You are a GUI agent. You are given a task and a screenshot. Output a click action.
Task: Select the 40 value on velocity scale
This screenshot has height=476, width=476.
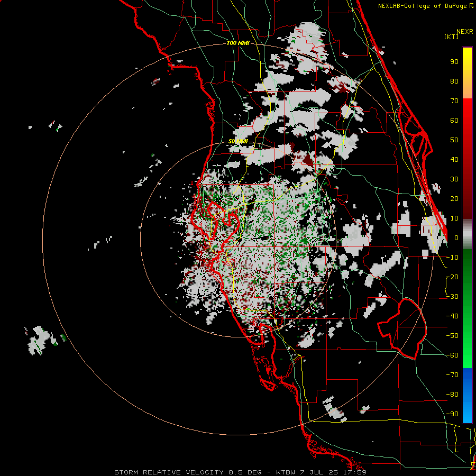click(454, 159)
